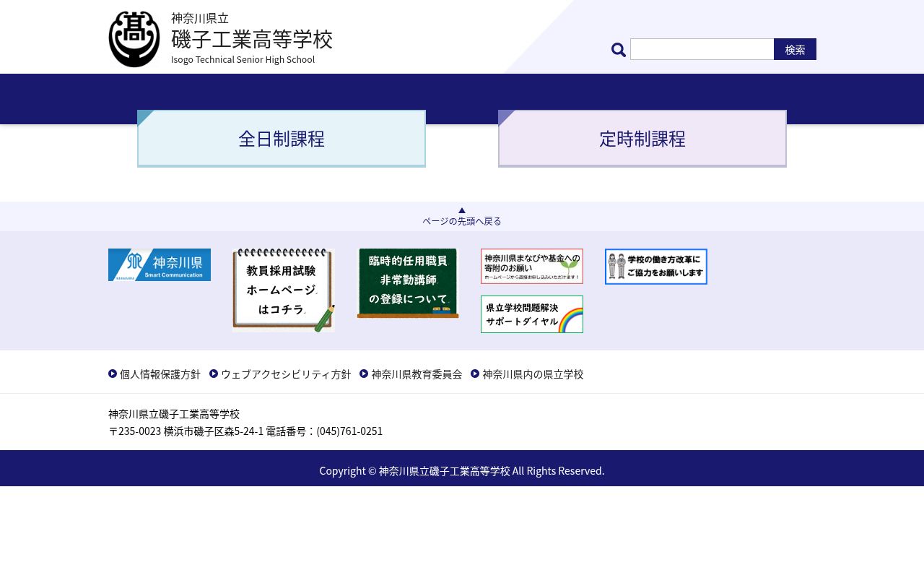
Task: Focus the site search text field
Action: pos(702,49)
